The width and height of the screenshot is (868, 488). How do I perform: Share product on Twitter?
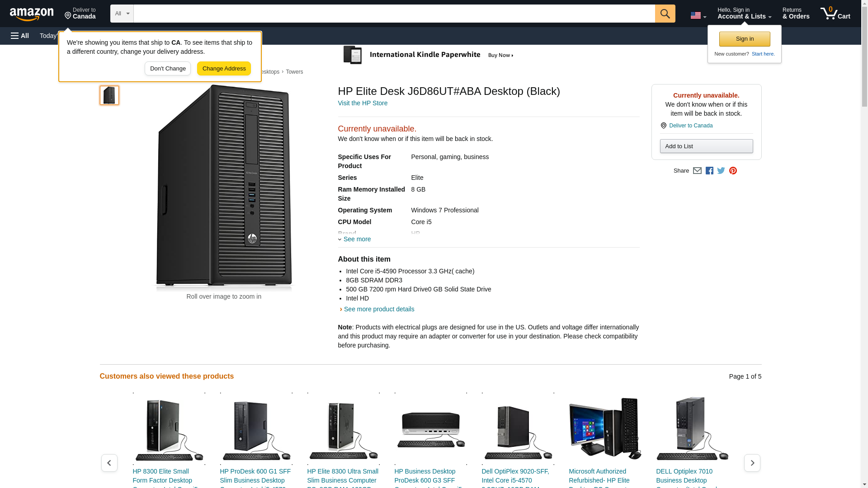tap(721, 171)
